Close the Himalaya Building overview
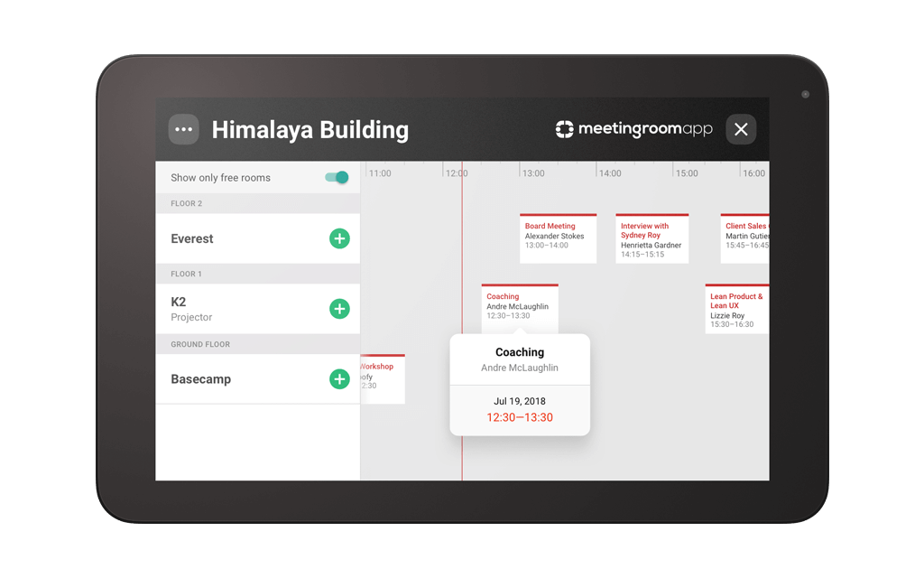The height and width of the screenshot is (578, 924). pyautogui.click(x=741, y=129)
